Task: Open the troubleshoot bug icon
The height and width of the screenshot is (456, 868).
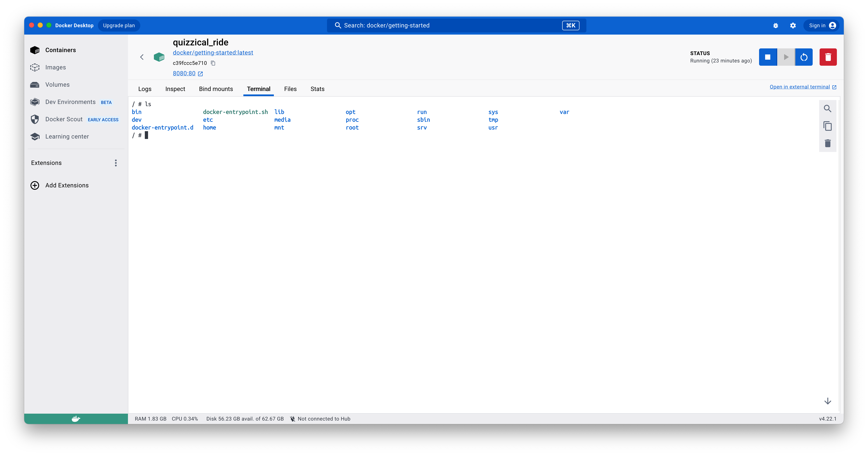Action: 775,26
